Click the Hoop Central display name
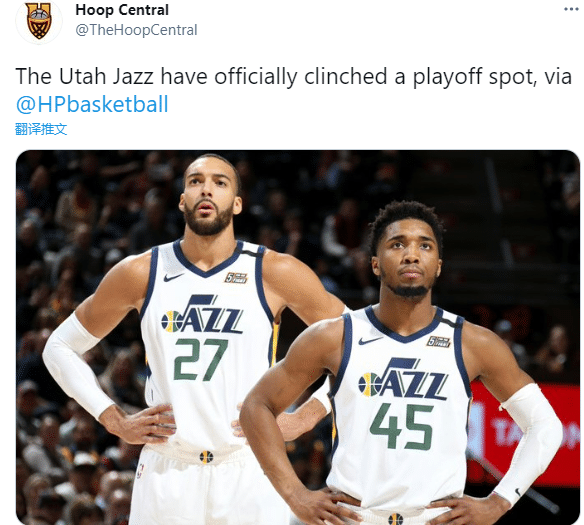The image size is (584, 525). click(x=122, y=10)
